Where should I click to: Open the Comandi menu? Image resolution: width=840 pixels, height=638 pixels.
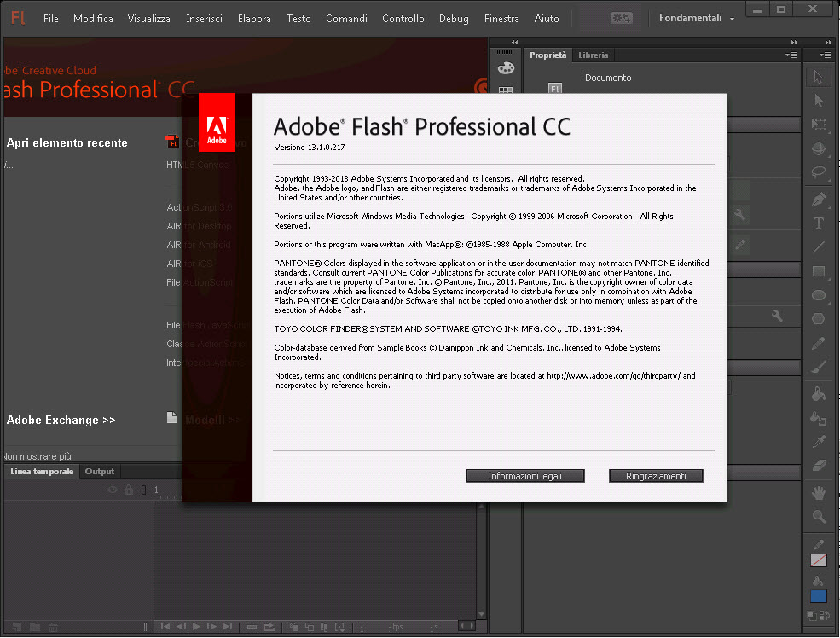pos(346,19)
